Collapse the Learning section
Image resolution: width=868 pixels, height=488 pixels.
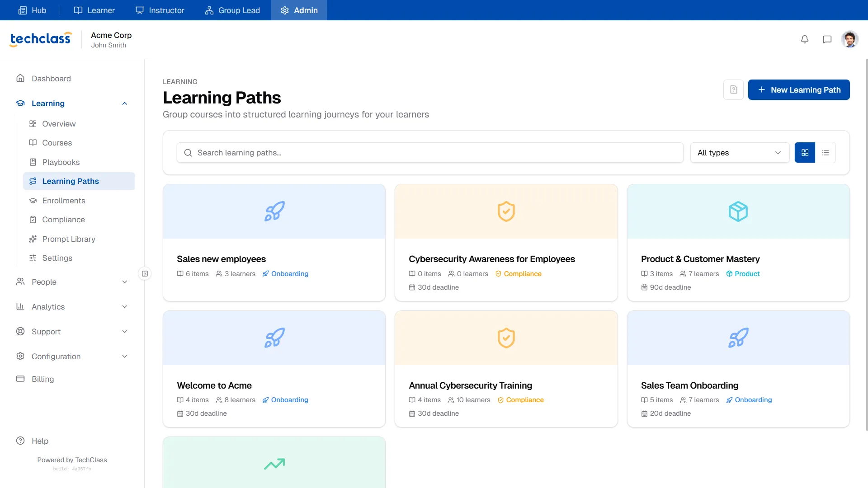click(72, 103)
